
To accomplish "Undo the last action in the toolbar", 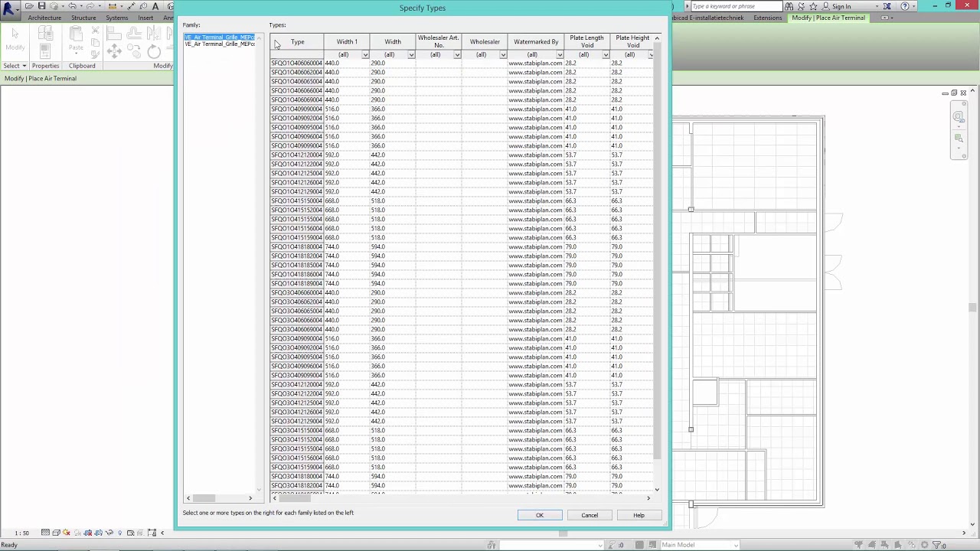I will point(72,6).
